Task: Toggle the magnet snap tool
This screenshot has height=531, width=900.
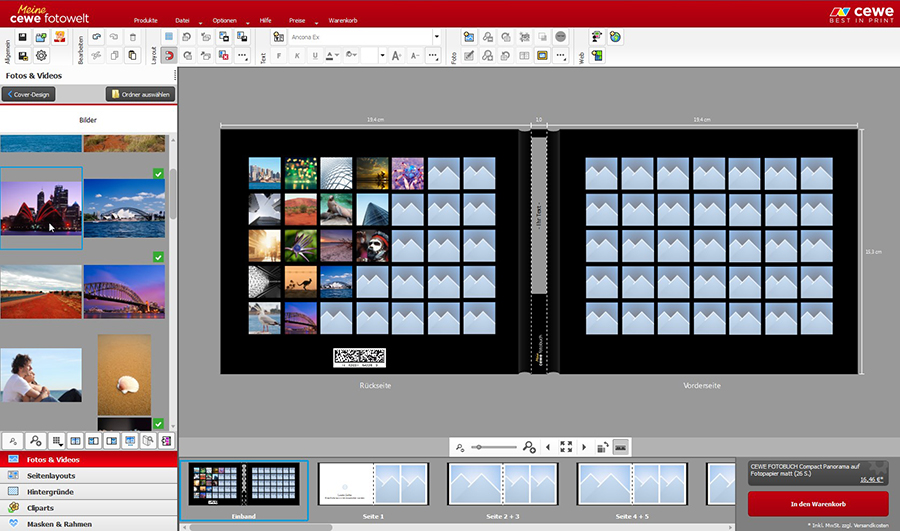Action: coord(168,56)
